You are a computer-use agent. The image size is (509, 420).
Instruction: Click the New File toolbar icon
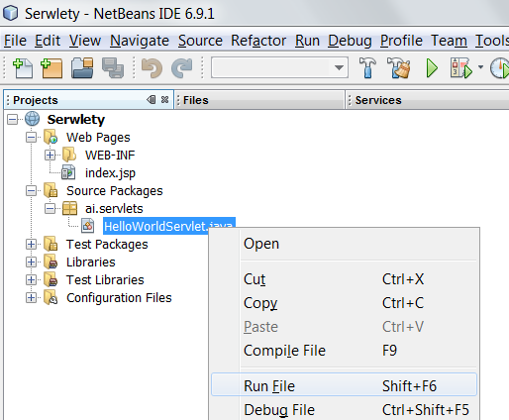23,68
